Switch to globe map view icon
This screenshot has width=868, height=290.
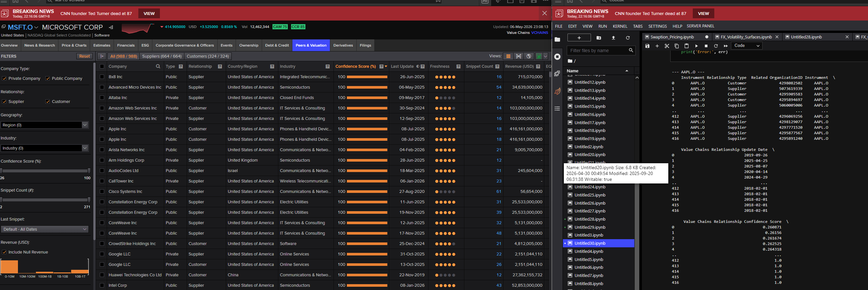point(529,56)
